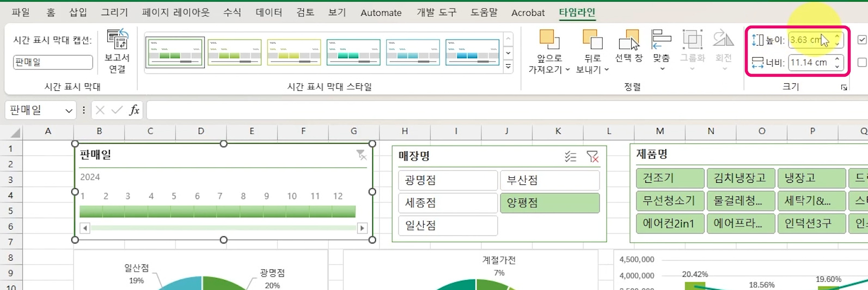Select the light blue fifth timeline style

413,52
